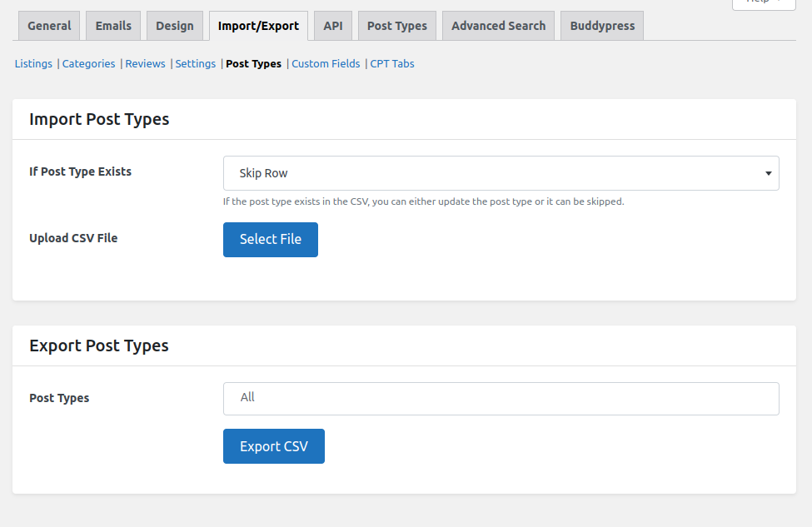
Task: Open the CPT Tabs link
Action: tap(392, 64)
